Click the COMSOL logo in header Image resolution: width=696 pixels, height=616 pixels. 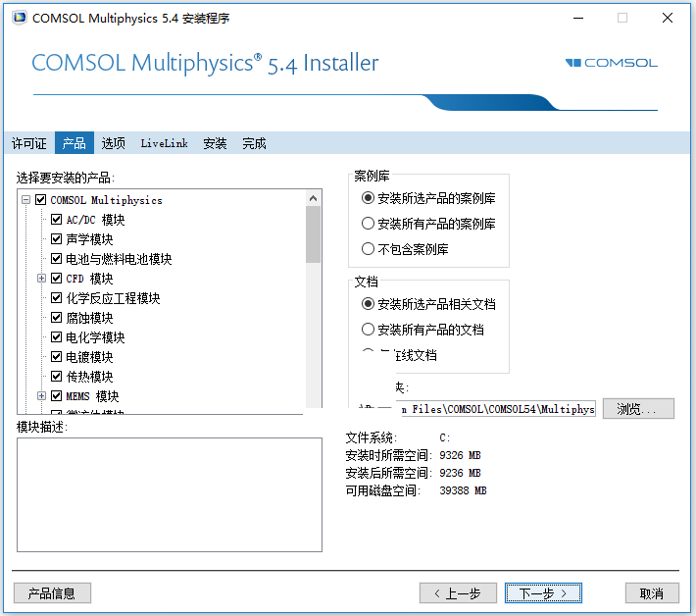click(x=612, y=63)
